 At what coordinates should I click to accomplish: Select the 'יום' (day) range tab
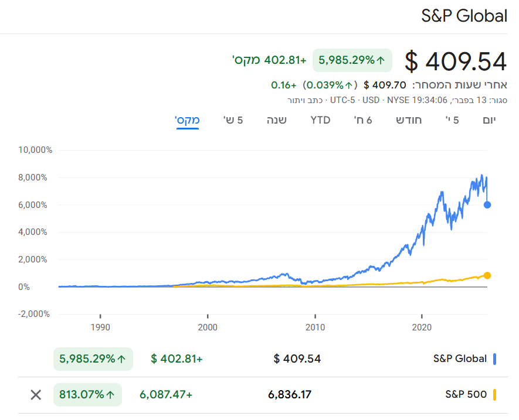pyautogui.click(x=489, y=121)
